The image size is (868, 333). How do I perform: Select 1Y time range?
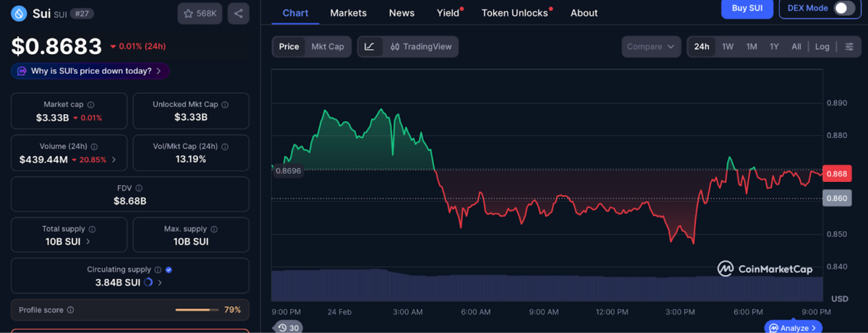(774, 46)
